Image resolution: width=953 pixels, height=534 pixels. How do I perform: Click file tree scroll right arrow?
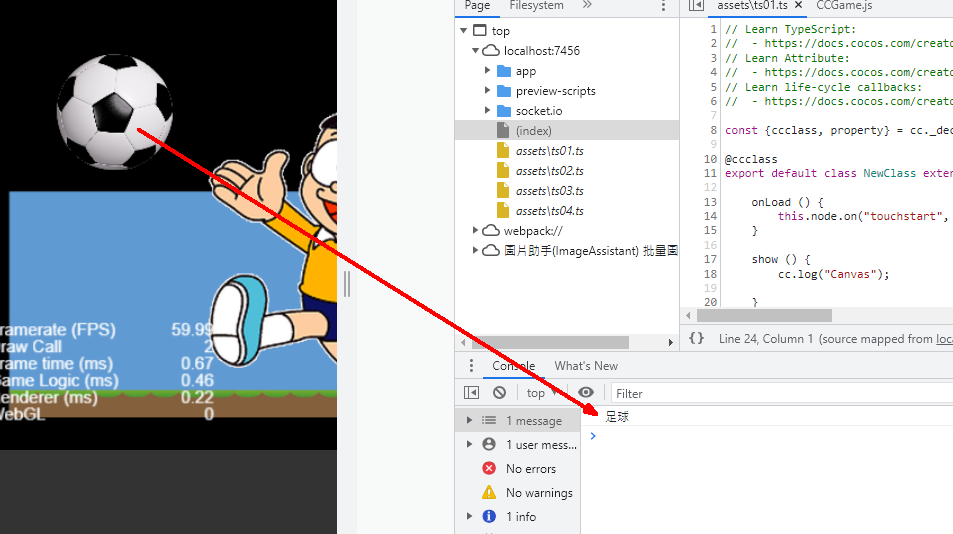[670, 342]
